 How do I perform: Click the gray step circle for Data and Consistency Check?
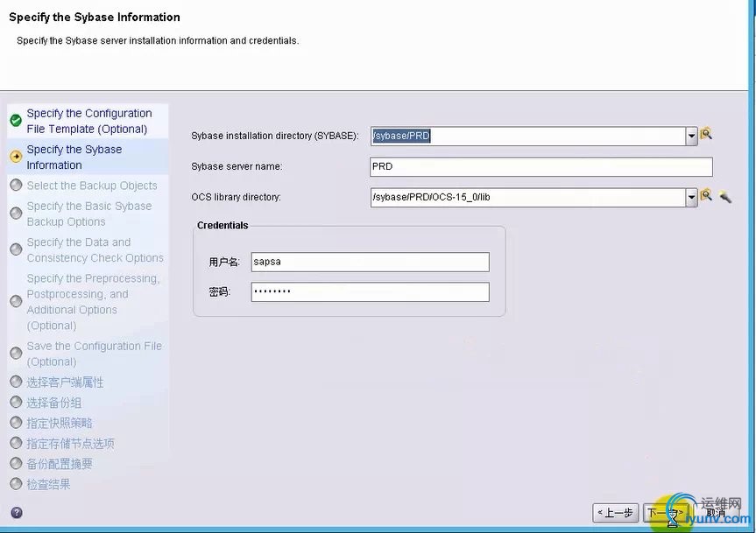[16, 249]
